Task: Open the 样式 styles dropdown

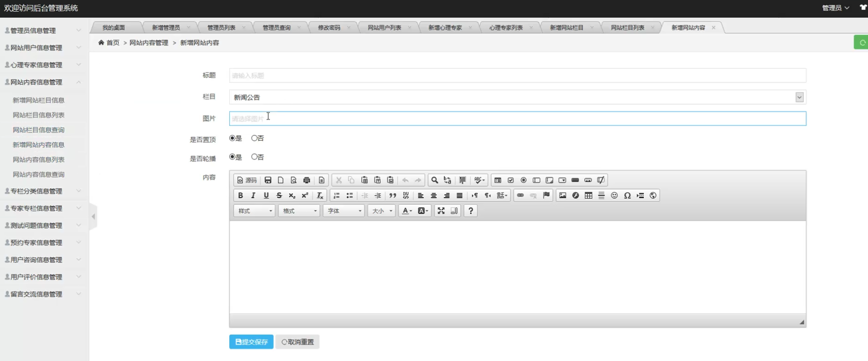Action: tap(255, 211)
